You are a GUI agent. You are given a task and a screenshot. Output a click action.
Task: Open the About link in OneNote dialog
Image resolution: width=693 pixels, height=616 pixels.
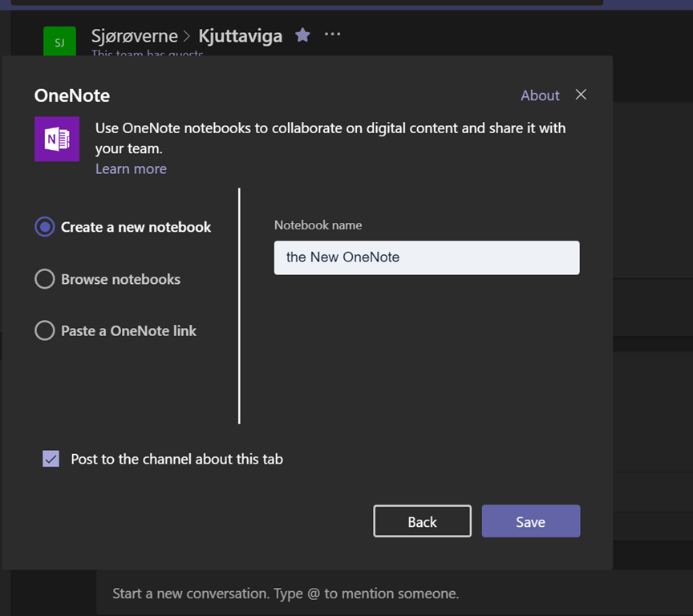(540, 95)
